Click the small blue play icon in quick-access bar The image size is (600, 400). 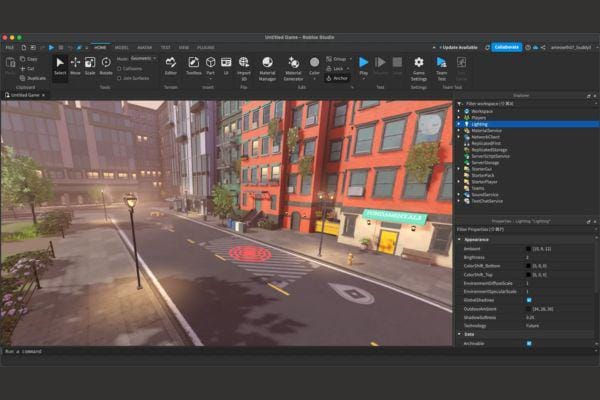(51, 47)
